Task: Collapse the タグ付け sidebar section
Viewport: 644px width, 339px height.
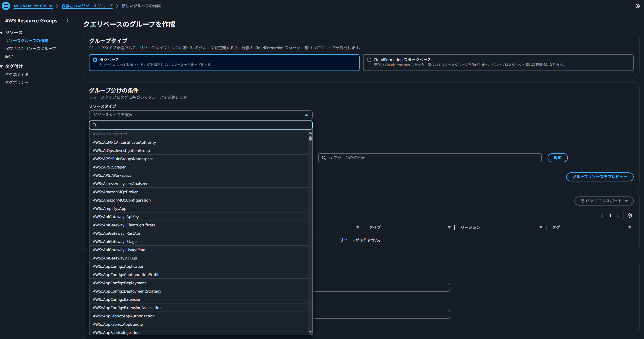Action: [x=2, y=66]
